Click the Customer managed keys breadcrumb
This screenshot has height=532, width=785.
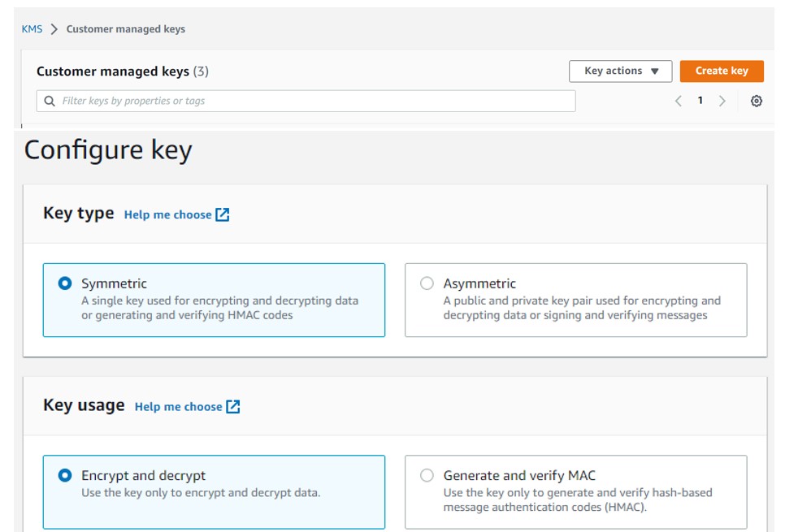coord(124,28)
